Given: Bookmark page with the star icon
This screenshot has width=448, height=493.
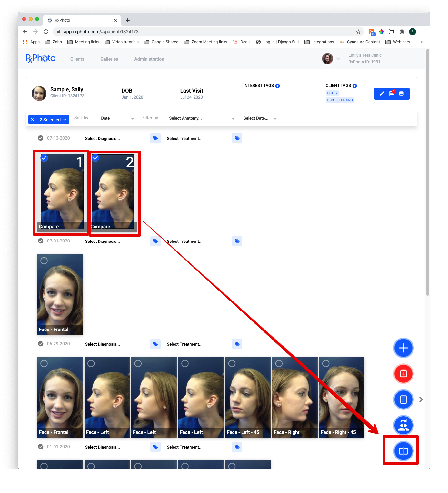Looking at the screenshot, I should coord(358,32).
